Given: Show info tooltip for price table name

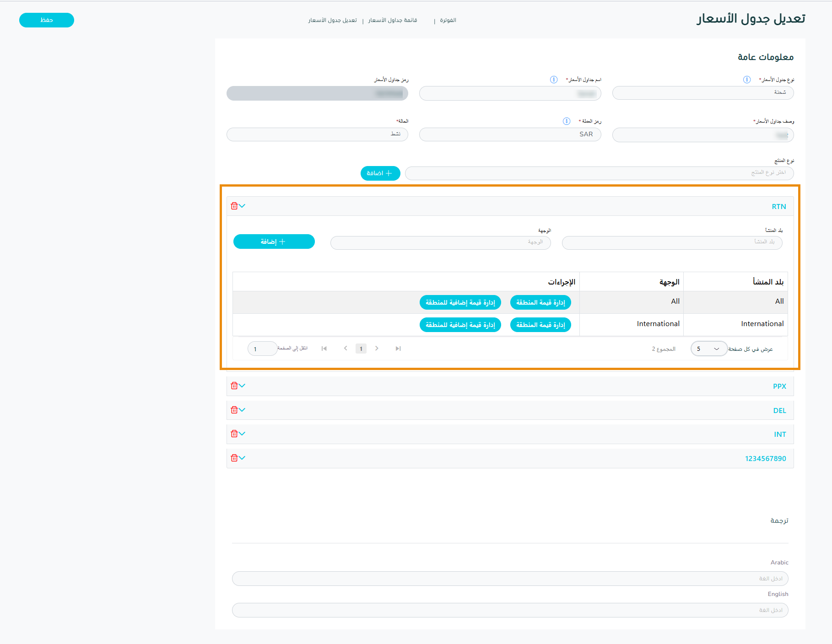Looking at the screenshot, I should pyautogui.click(x=554, y=80).
